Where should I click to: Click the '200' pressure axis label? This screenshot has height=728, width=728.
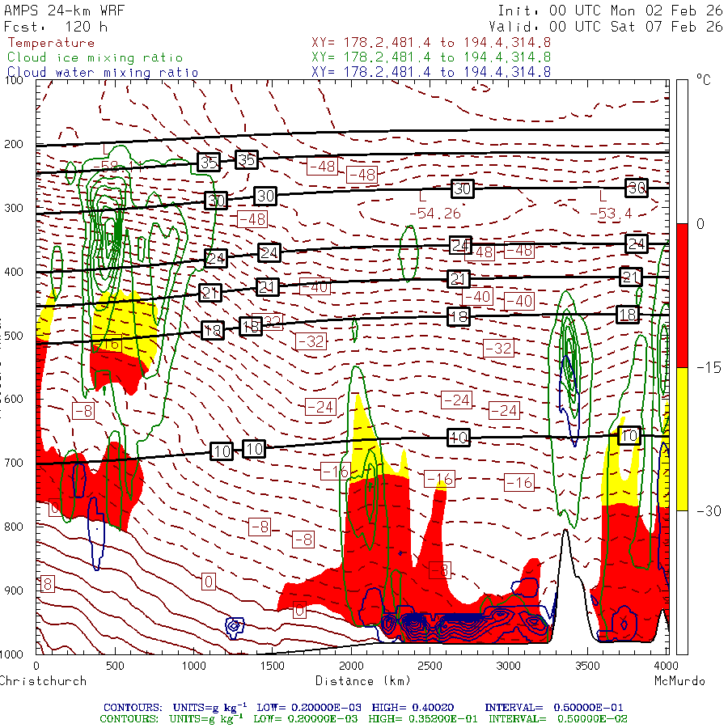coord(14,144)
